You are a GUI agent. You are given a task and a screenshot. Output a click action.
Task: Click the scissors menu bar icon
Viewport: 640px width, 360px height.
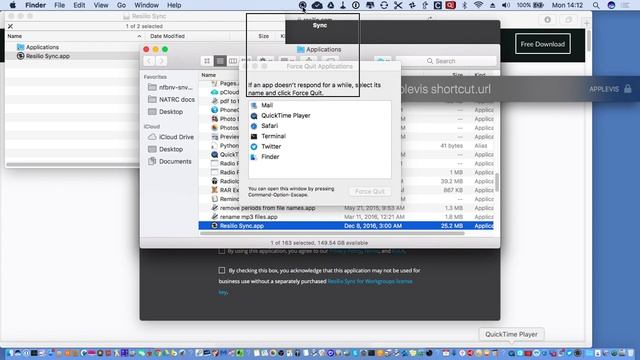(398, 5)
